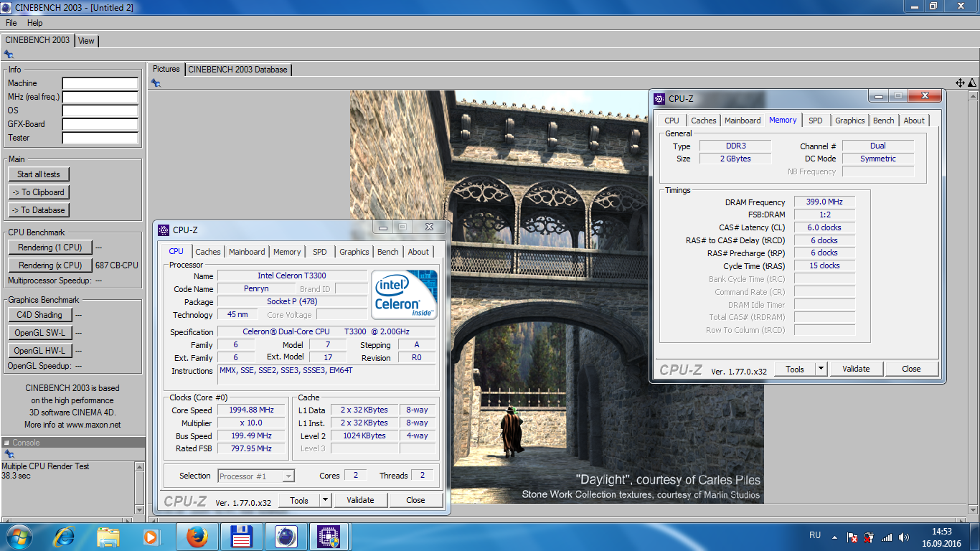980x551 pixels.
Task: Select the Pictures tab
Action: tap(166, 69)
